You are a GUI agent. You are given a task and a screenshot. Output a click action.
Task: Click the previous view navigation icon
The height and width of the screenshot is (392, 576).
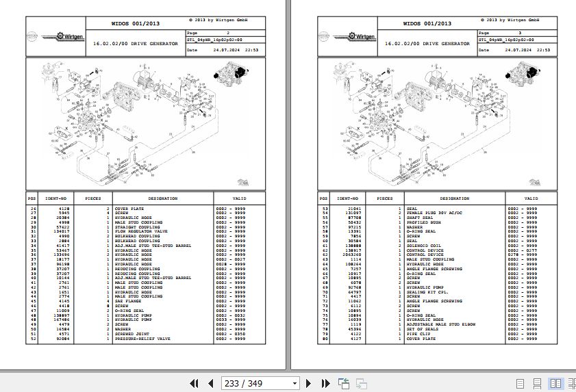click(x=344, y=384)
